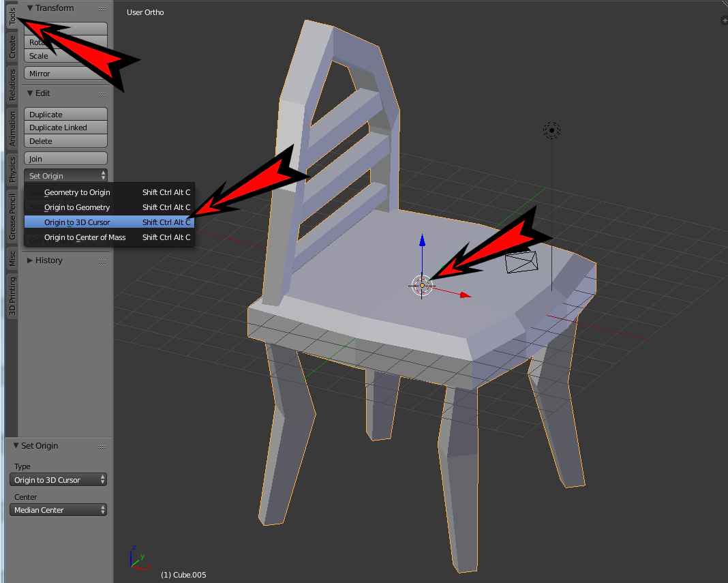This screenshot has width=728, height=583.
Task: Click the Duplicate Linked button
Action: click(x=65, y=128)
